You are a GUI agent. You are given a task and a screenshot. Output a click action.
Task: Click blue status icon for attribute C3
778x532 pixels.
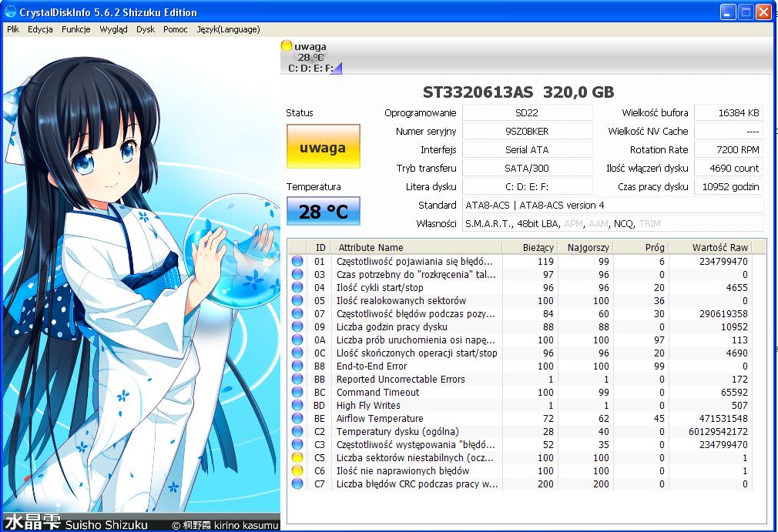pyautogui.click(x=297, y=444)
